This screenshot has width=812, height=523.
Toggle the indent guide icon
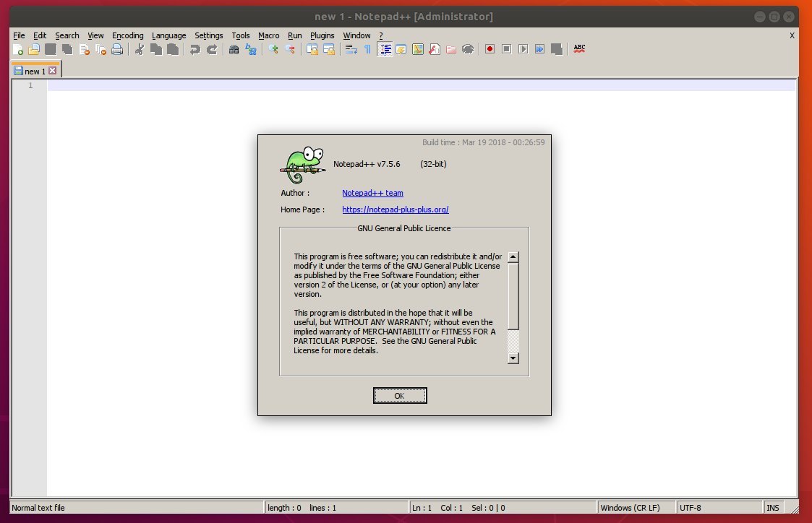(385, 49)
